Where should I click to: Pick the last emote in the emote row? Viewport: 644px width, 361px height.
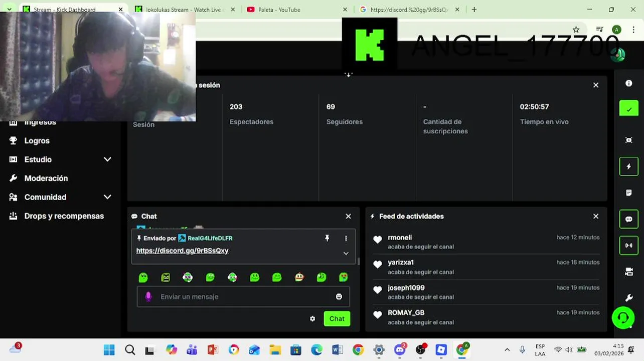344,277
